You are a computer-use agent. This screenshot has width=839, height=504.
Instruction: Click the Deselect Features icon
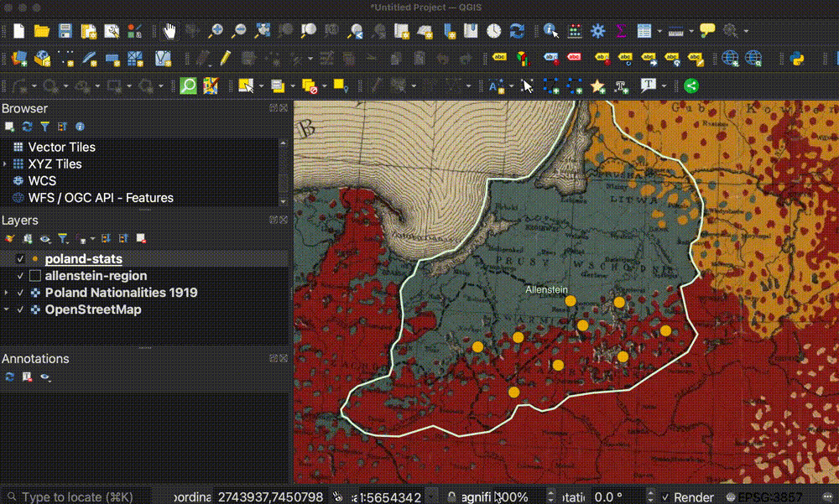tap(310, 86)
